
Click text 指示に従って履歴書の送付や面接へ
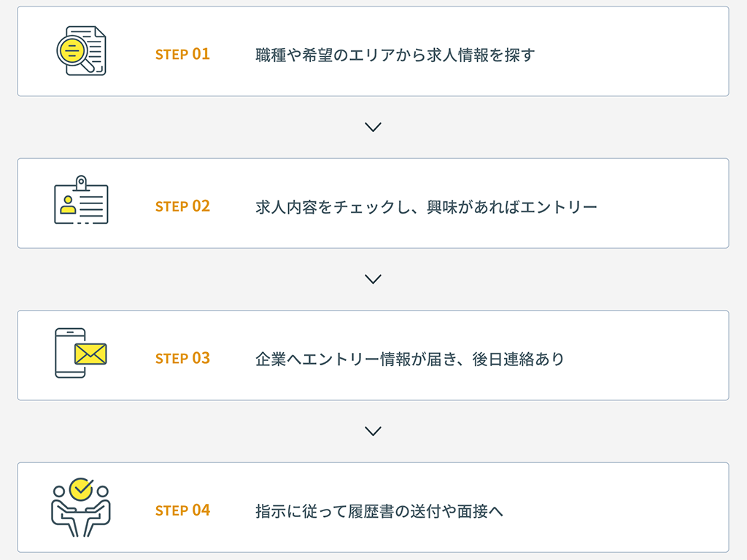pos(379,511)
